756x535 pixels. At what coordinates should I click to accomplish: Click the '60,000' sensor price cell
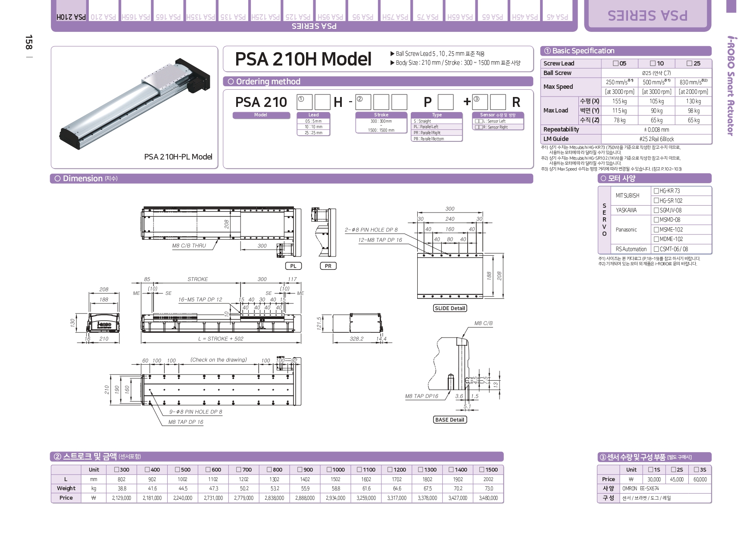pyautogui.click(x=700, y=479)
